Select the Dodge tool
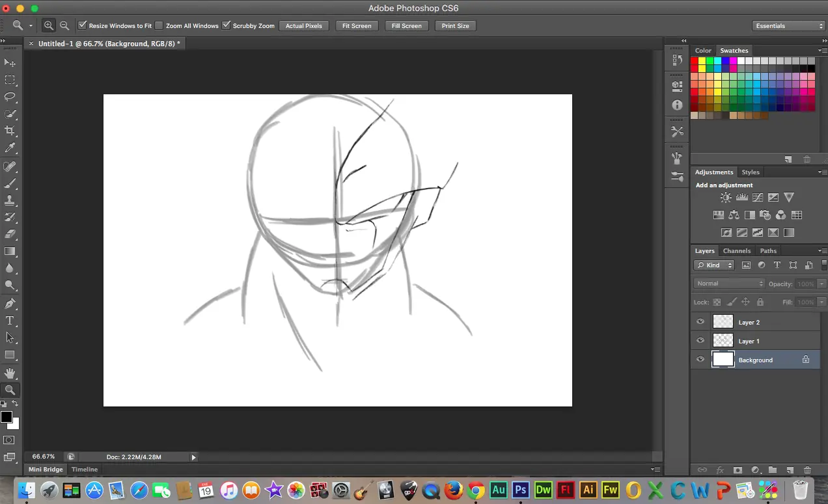 click(x=10, y=285)
